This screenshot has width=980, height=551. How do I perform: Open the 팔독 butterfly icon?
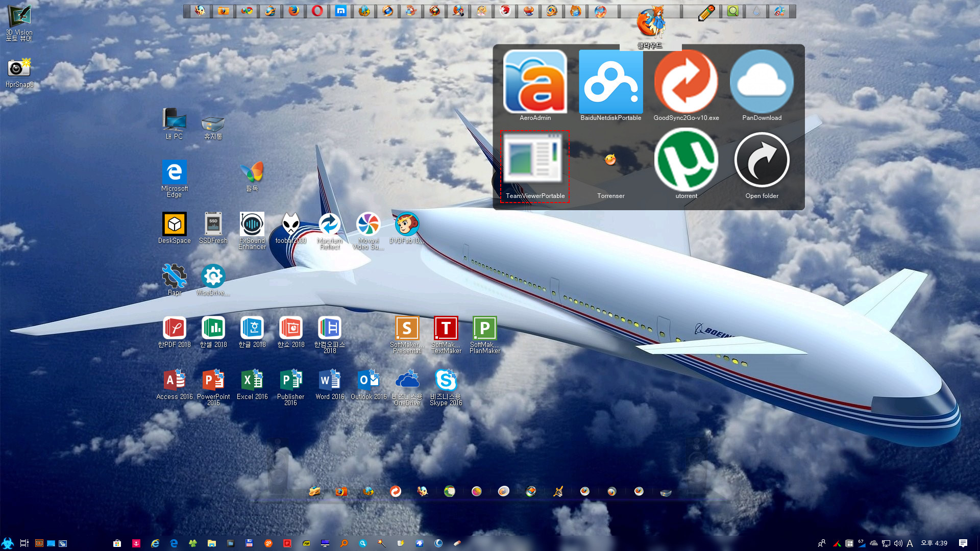coord(252,176)
